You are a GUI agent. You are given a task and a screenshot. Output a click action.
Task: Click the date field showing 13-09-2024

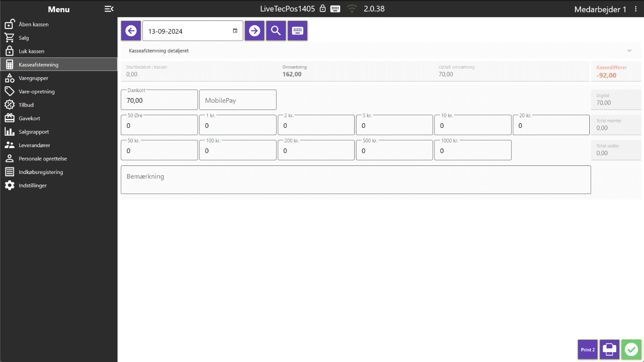(x=192, y=31)
